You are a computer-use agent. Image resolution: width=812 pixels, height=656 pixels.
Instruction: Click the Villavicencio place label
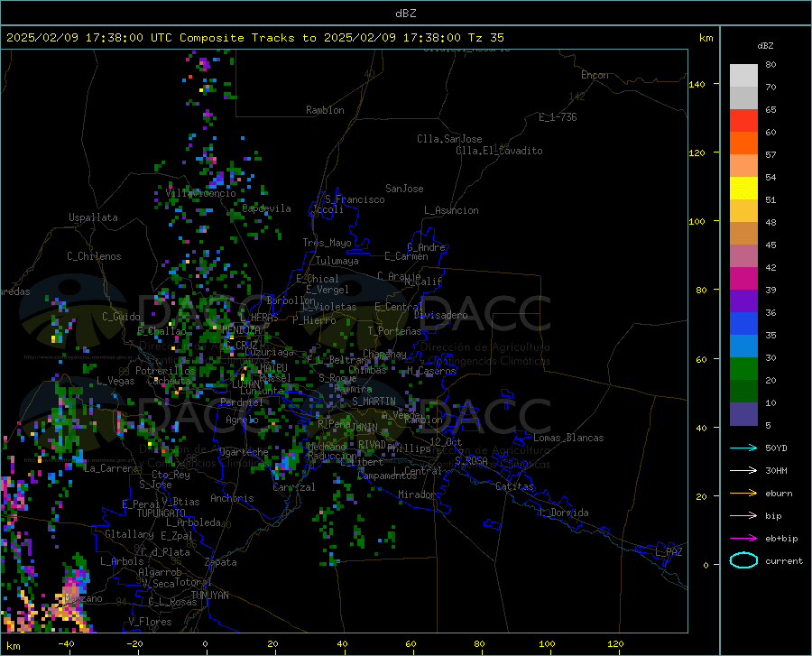(200, 193)
